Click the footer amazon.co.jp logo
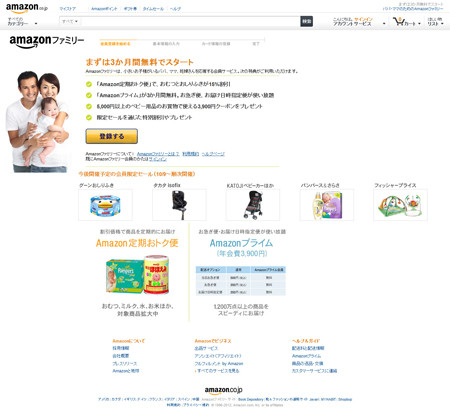This screenshot has width=450, height=413. pyautogui.click(x=224, y=390)
